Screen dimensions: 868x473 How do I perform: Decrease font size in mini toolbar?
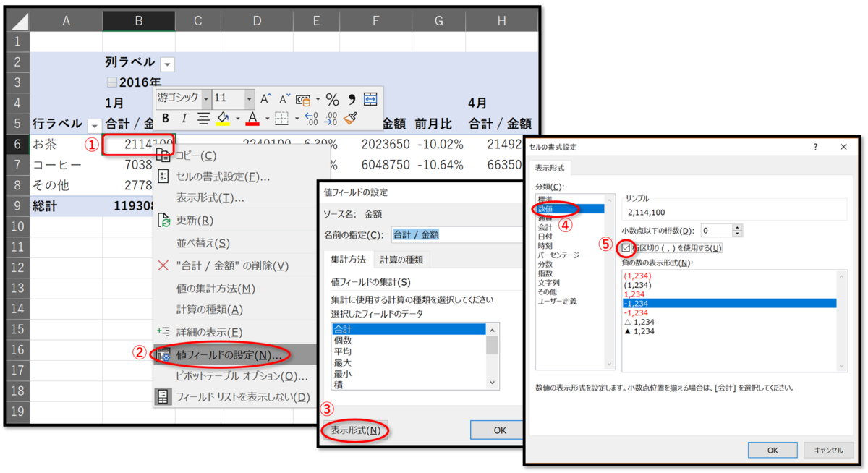tap(284, 99)
